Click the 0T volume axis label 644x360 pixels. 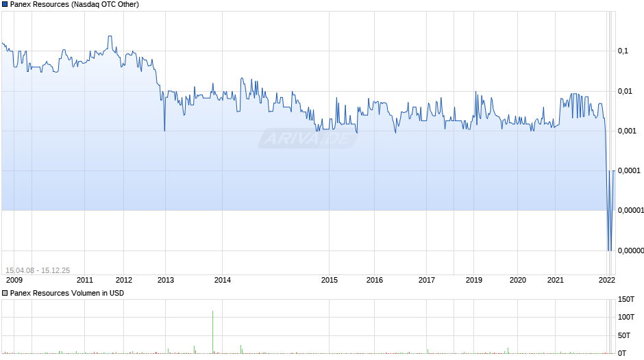point(622,353)
